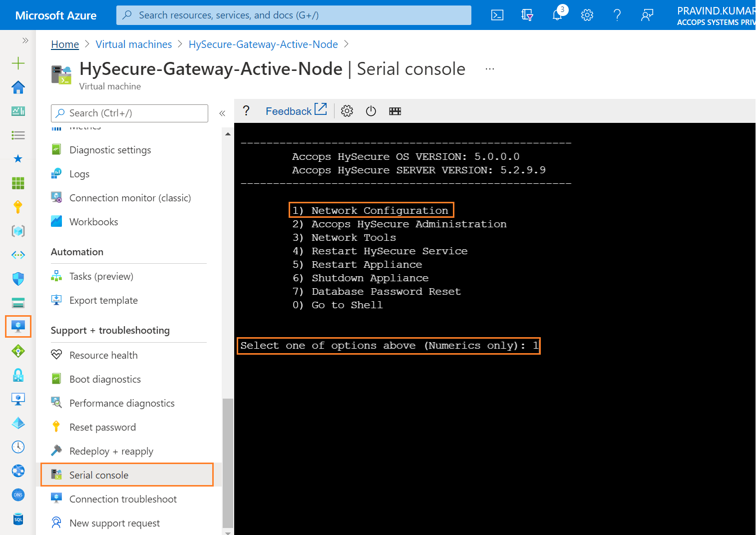Click the Azure account name PRAVIND.KUMAR
The height and width of the screenshot is (535, 756).
716,11
